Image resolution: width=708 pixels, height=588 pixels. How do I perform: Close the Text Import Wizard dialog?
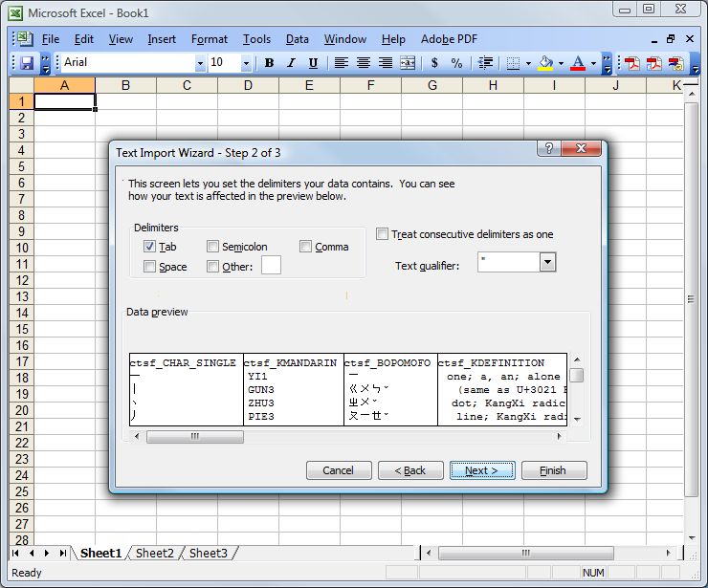(581, 148)
